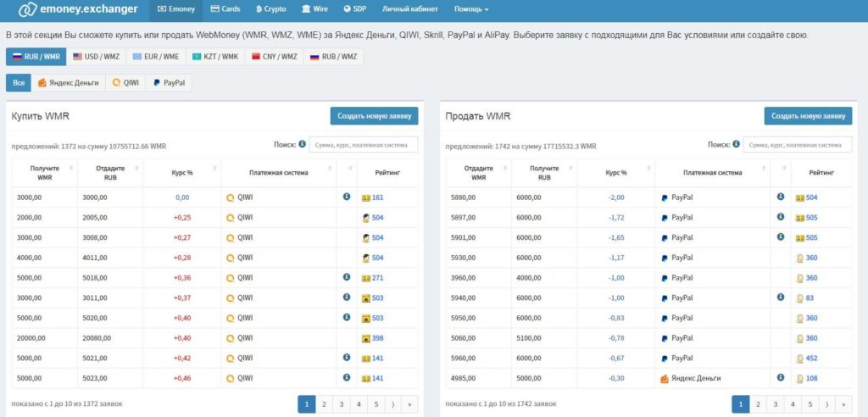Screen dimensions: 868x417
Task: Click info icon on the 5940,00 row
Action: [781, 297]
